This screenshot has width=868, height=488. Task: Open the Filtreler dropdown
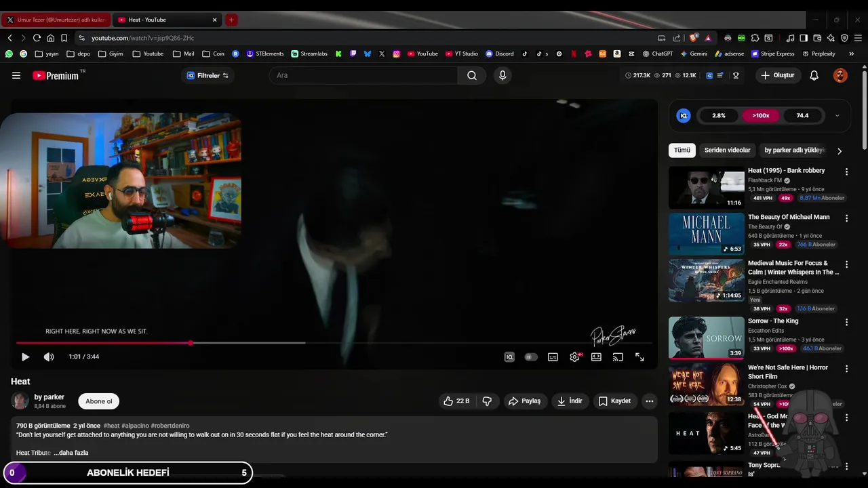pyautogui.click(x=208, y=75)
